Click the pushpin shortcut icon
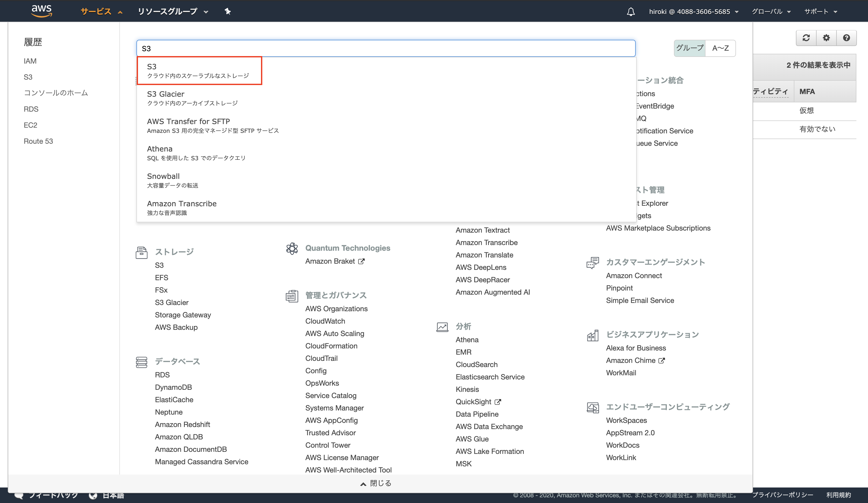The height and width of the screenshot is (503, 868). pos(227,11)
